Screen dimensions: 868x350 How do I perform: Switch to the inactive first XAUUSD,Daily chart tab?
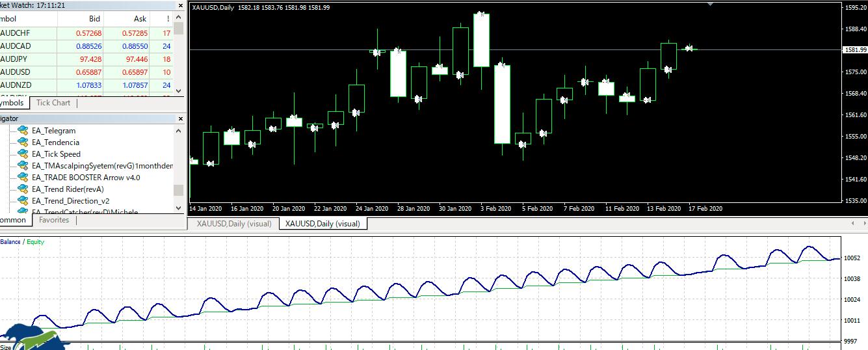(x=233, y=224)
